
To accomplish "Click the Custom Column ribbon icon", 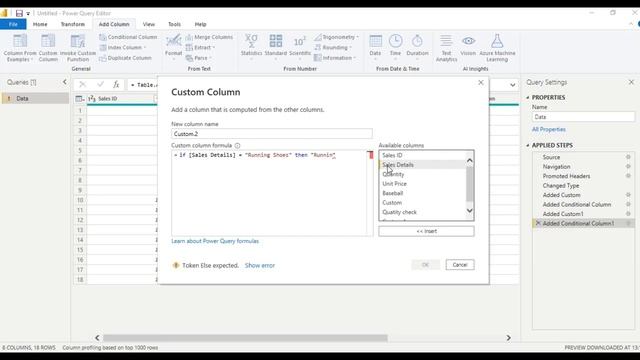I will coord(48,48).
